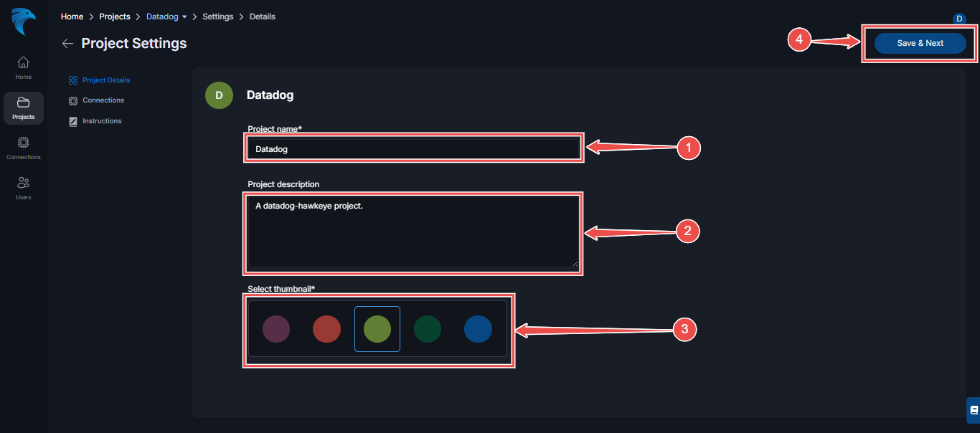Click Save & Next button
980x433 pixels.
pyautogui.click(x=920, y=43)
